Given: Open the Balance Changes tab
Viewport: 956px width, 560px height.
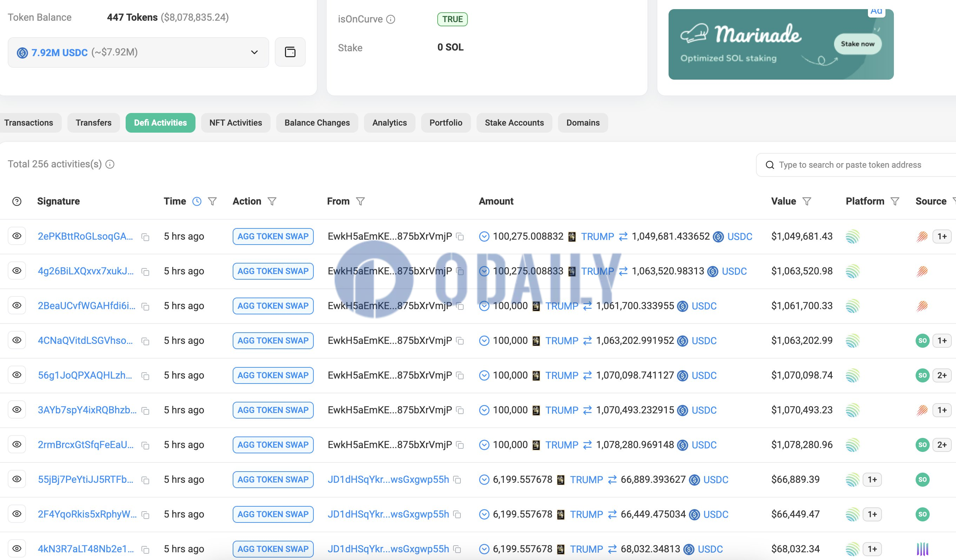Looking at the screenshot, I should 317,123.
